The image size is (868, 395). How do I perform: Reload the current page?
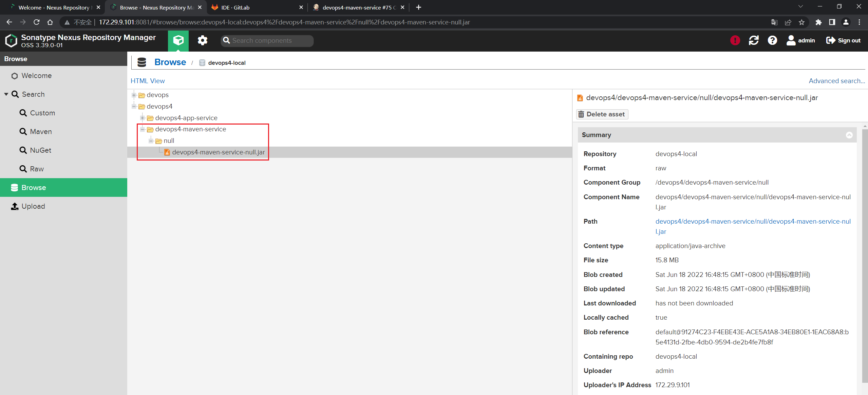[x=36, y=22]
